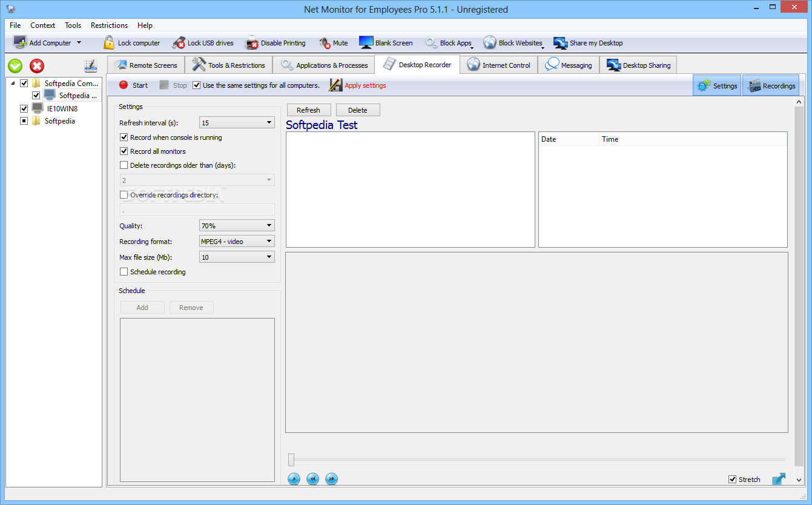Expand the Add Computer dropdown arrow
Image resolution: width=812 pixels, height=505 pixels.
point(79,43)
